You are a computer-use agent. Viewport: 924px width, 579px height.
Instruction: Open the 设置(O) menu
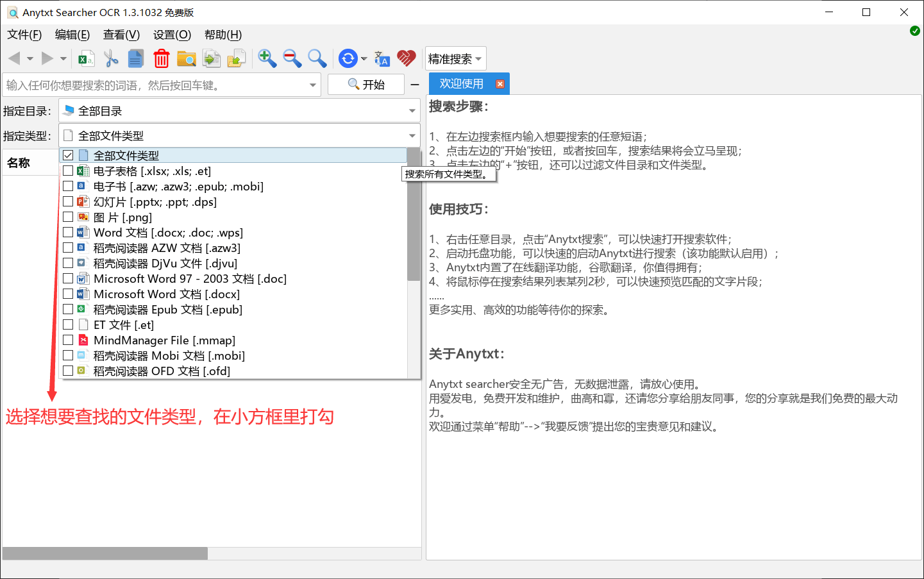tap(172, 35)
